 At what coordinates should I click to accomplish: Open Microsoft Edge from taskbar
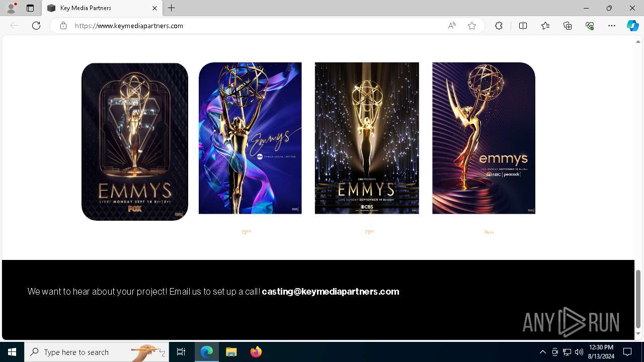pyautogui.click(x=207, y=352)
